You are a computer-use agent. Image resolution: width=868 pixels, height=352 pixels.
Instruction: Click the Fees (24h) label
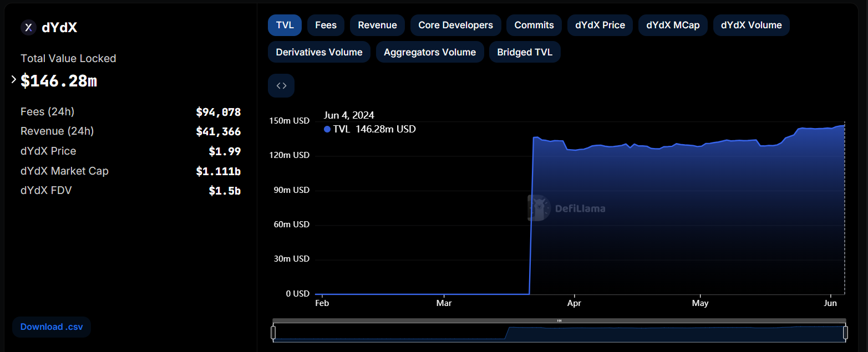tap(48, 112)
